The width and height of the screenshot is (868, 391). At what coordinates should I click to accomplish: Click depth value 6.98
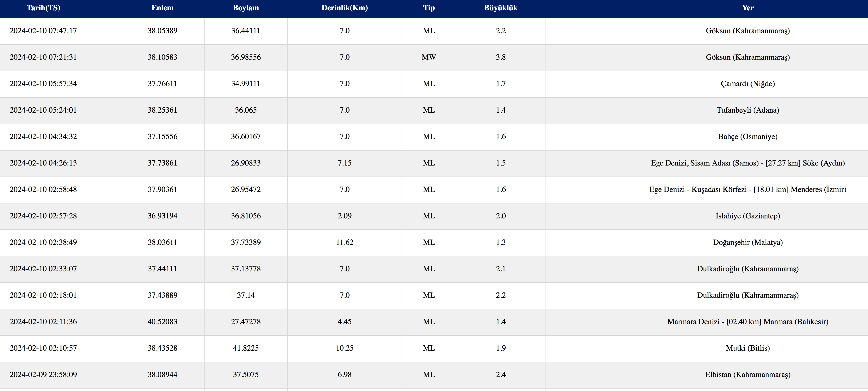344,375
